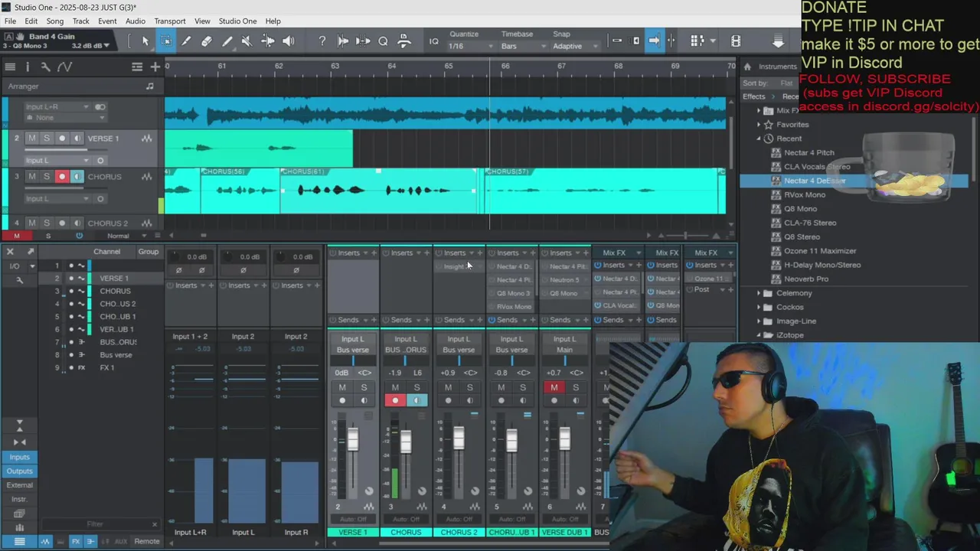Pick the Split tool
The width and height of the screenshot is (980, 551).
coord(186,41)
